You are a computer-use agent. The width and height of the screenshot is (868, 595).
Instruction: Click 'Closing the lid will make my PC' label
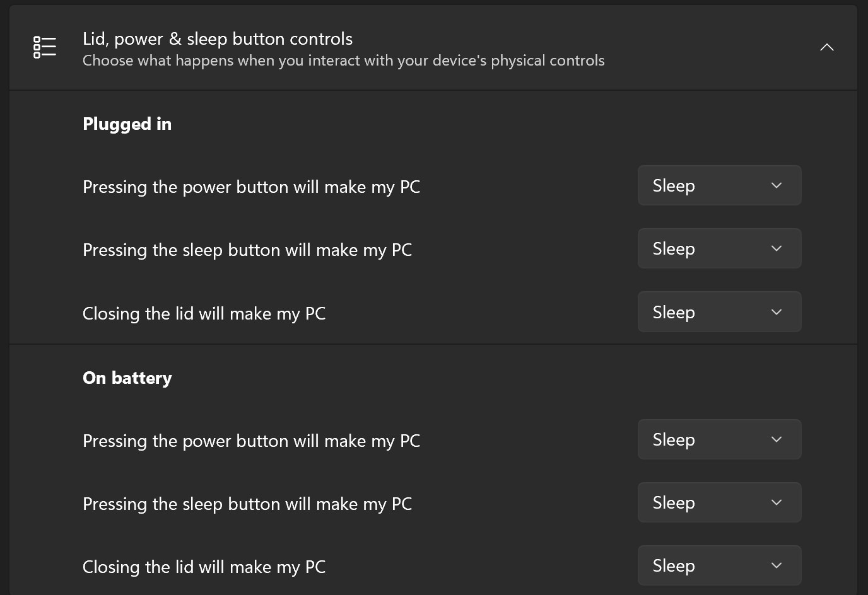204,313
